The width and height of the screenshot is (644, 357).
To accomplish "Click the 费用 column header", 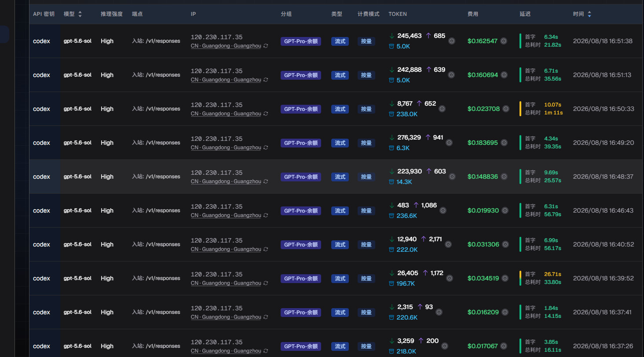I will pos(473,14).
